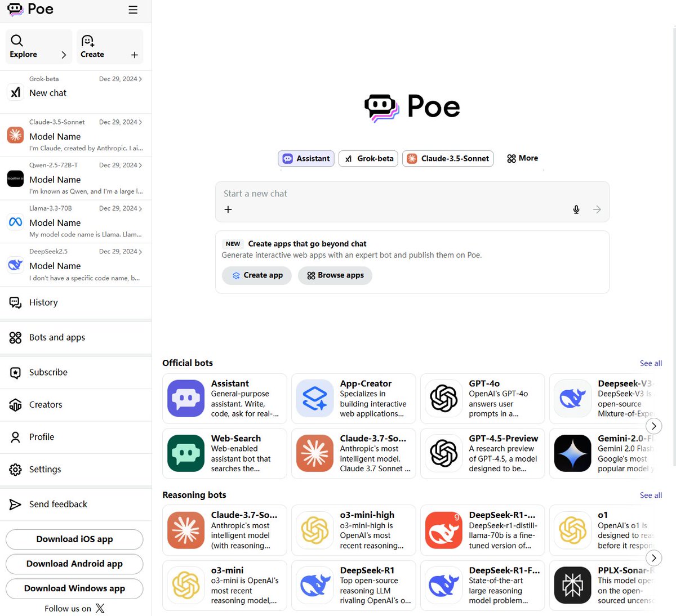Click Download iOS app button
This screenshot has width=676, height=616.
pyautogui.click(x=74, y=539)
